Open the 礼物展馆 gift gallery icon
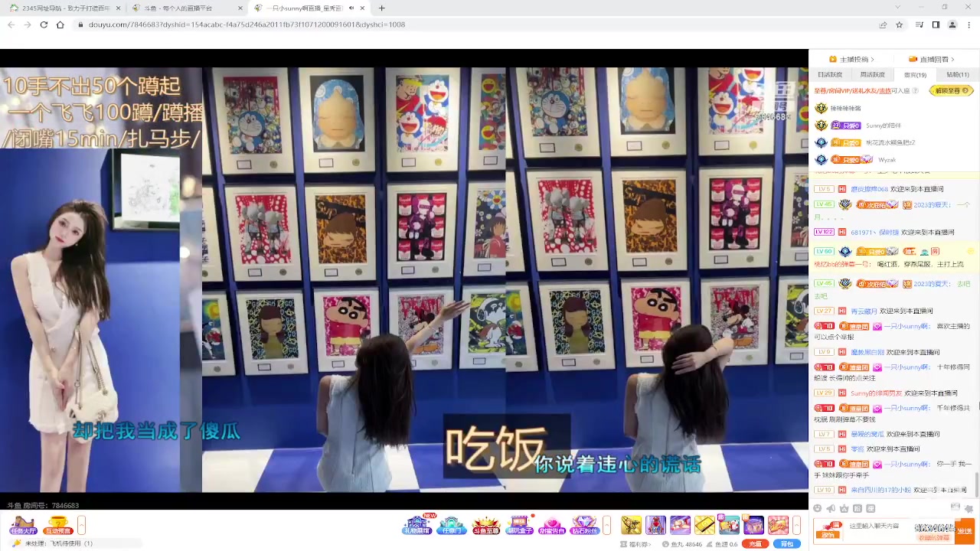 pos(417,525)
